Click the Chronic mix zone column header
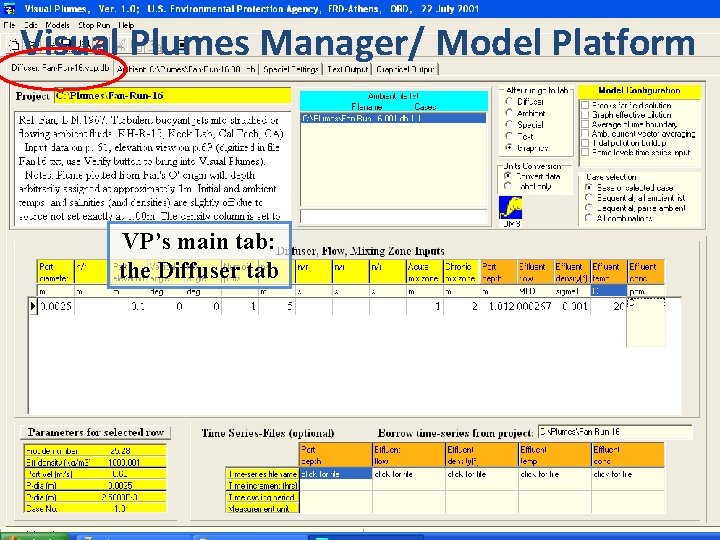 pyautogui.click(x=461, y=272)
